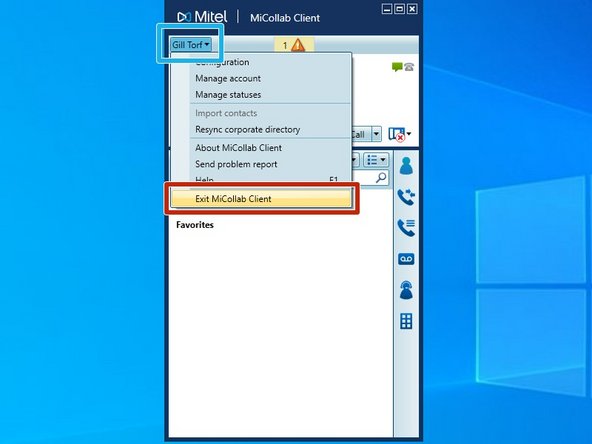Click the warning notification triangle icon
592x444 pixels.
pos(298,45)
